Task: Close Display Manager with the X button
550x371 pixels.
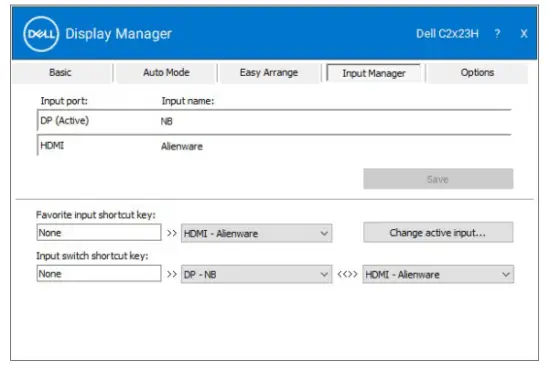Action: coord(524,34)
